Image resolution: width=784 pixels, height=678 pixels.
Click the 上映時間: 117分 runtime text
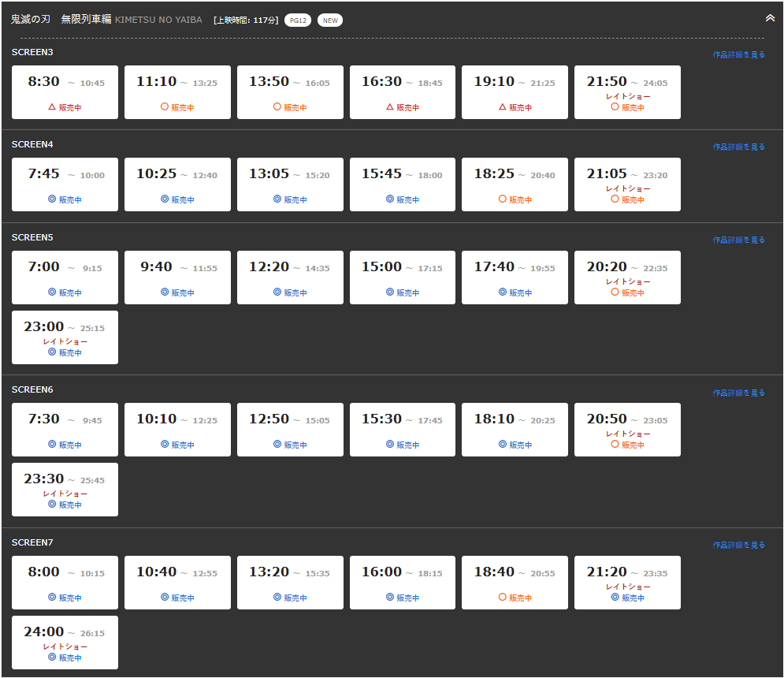coord(246,20)
